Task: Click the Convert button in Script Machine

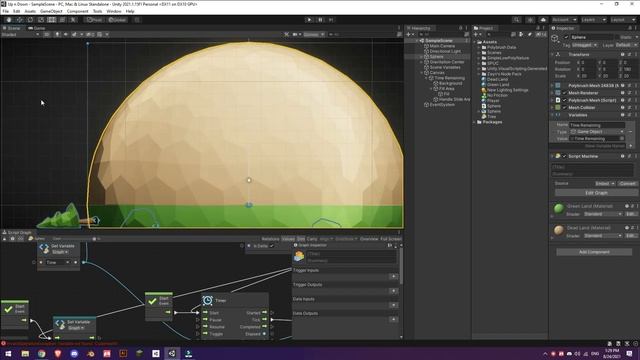Action: coord(627,184)
